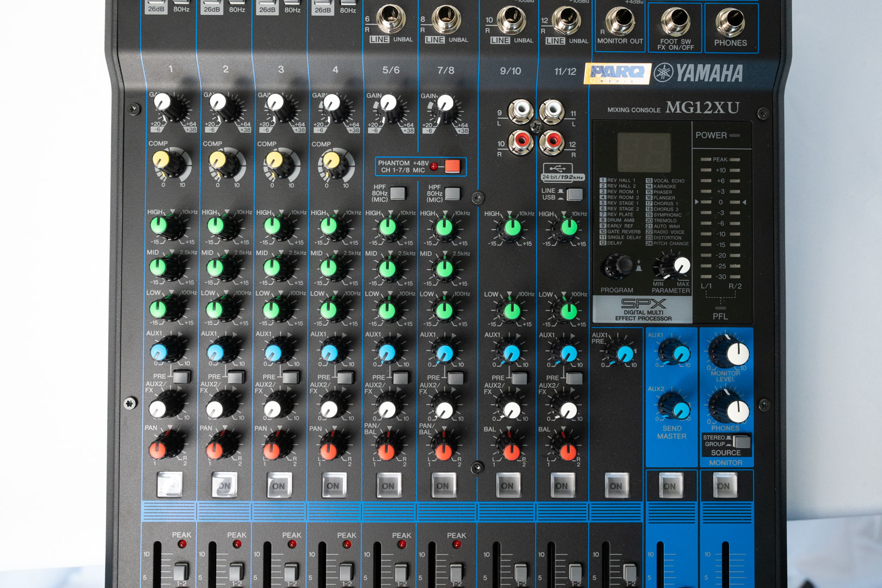The height and width of the screenshot is (588, 882).
Task: Switch the LINE/USB selector on channel 11/12
Action: tap(574, 194)
